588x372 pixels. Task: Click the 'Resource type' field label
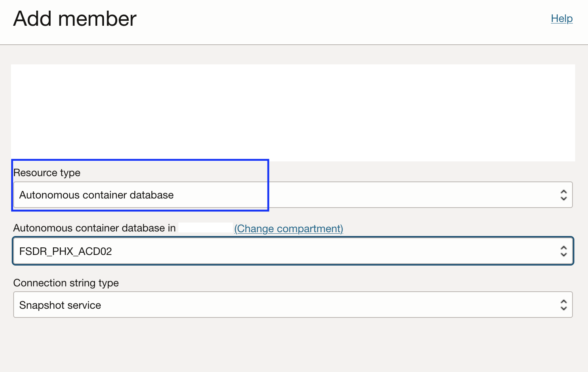[x=47, y=173]
